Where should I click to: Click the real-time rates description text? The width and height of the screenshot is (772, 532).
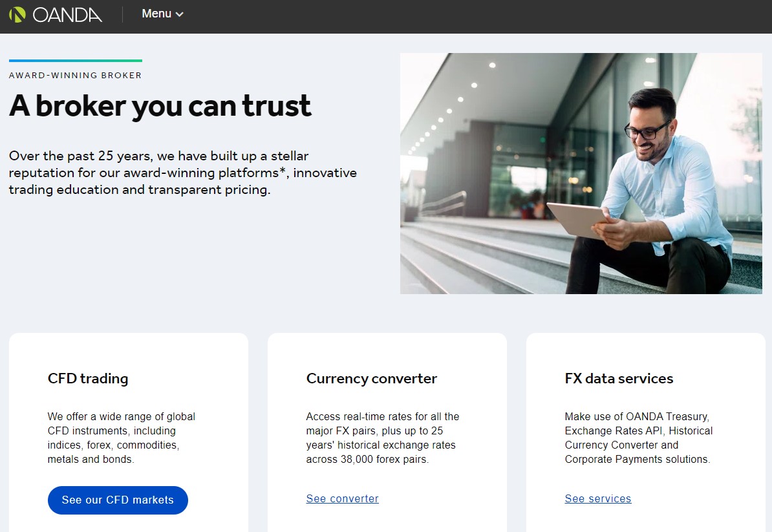tap(382, 438)
